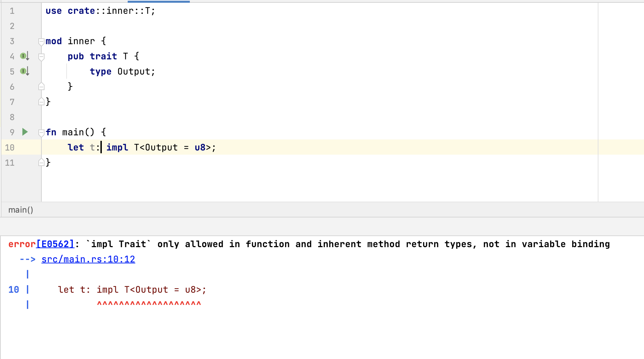This screenshot has width=644, height=359.
Task: Place cursor on the use crate::inner::T statement
Action: click(100, 11)
